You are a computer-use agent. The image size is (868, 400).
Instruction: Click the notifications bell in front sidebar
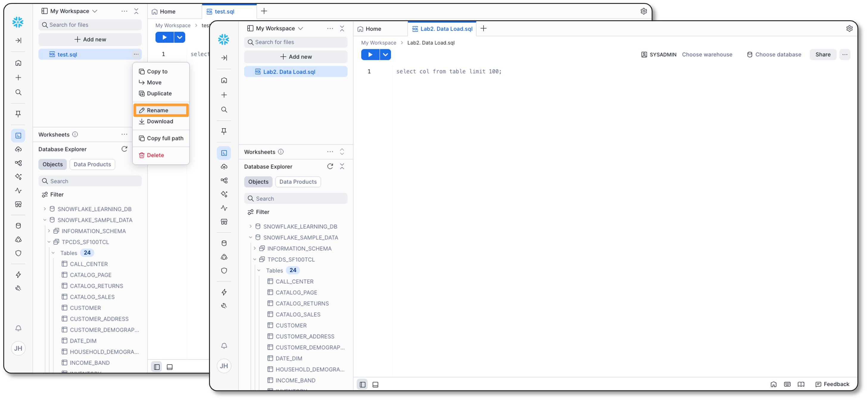coord(224,346)
